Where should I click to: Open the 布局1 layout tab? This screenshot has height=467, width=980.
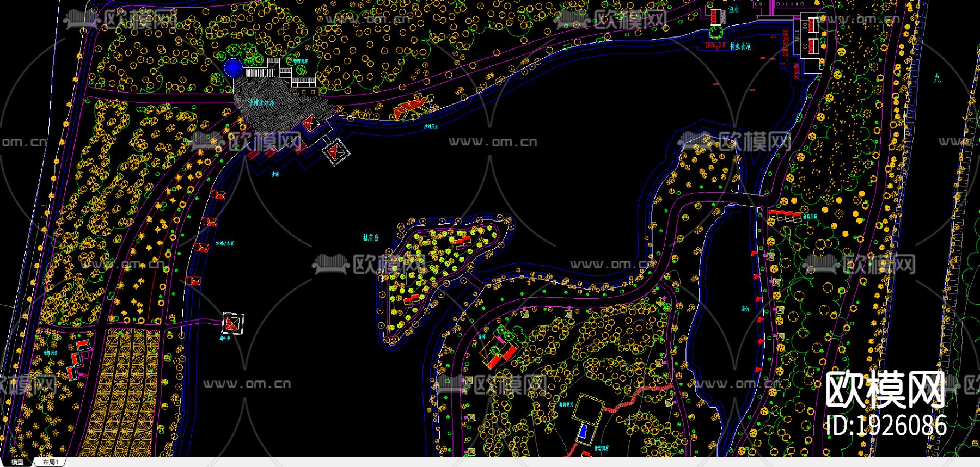click(x=50, y=462)
